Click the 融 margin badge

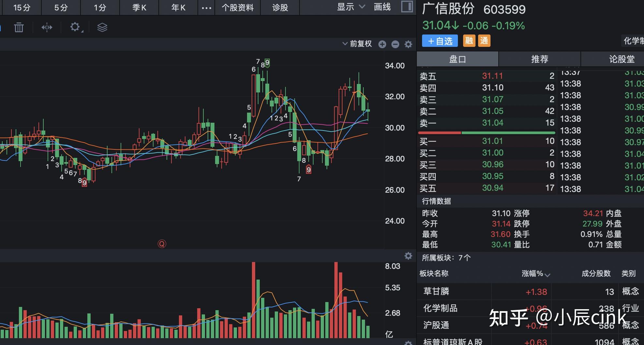point(469,41)
